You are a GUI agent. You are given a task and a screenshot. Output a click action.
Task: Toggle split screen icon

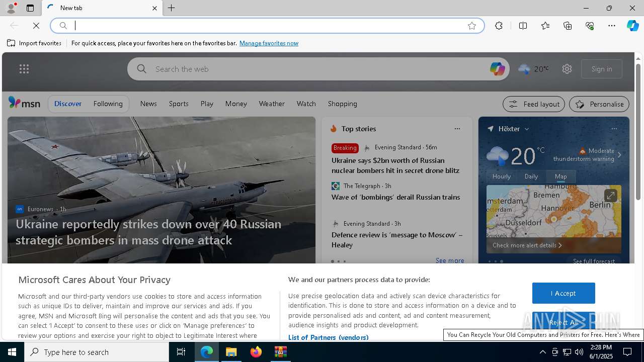point(523,26)
